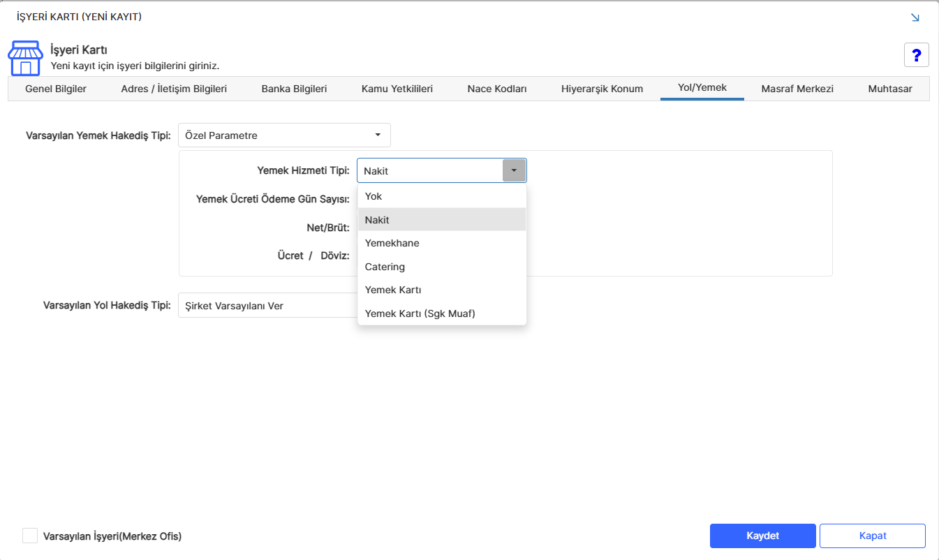Screen dimensions: 939x560
Task: Click the blue question mark help icon
Action: [x=916, y=54]
